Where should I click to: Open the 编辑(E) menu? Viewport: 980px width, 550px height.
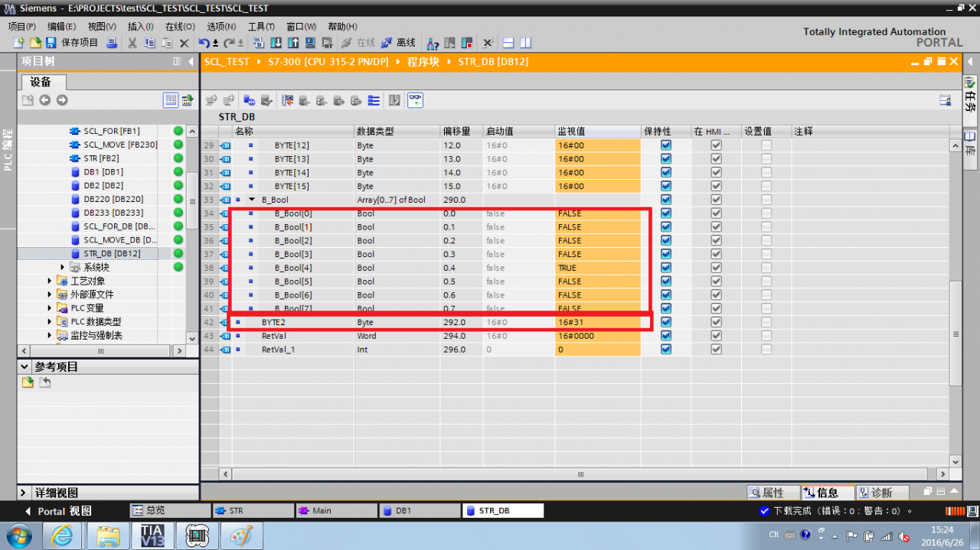(61, 27)
